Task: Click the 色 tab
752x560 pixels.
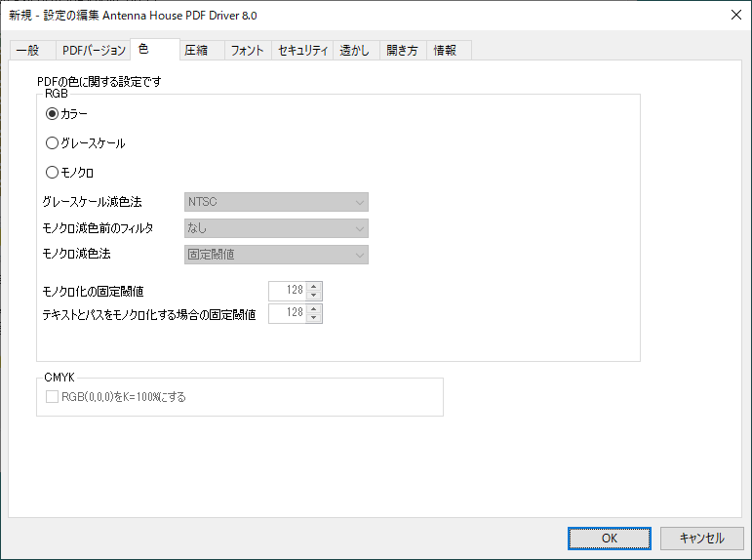Action: tap(155, 49)
